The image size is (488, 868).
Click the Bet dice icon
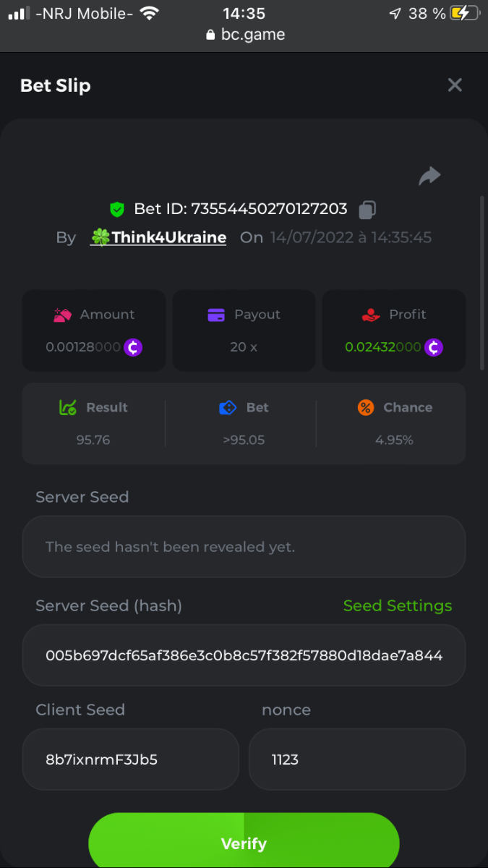228,407
